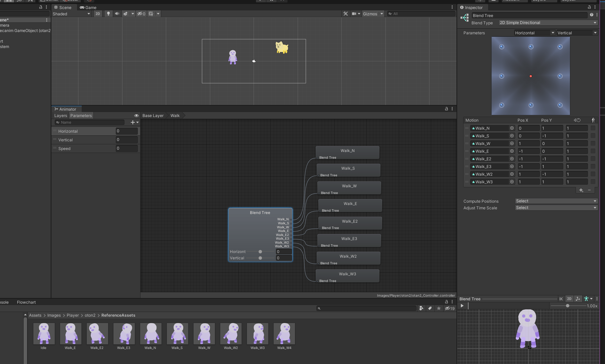Toggle animator layer visibility eye icon
Image resolution: width=605 pixels, height=364 pixels.
click(x=136, y=116)
